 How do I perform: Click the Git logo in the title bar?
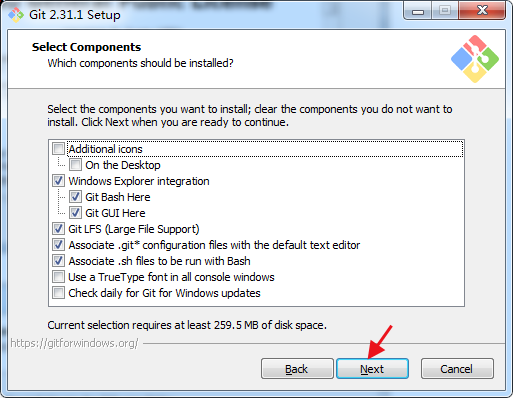(x=15, y=15)
